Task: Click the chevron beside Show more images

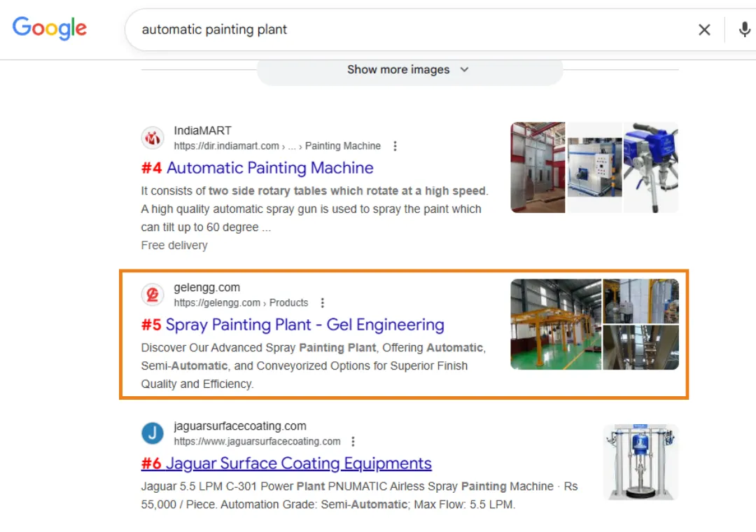Action: pos(464,70)
